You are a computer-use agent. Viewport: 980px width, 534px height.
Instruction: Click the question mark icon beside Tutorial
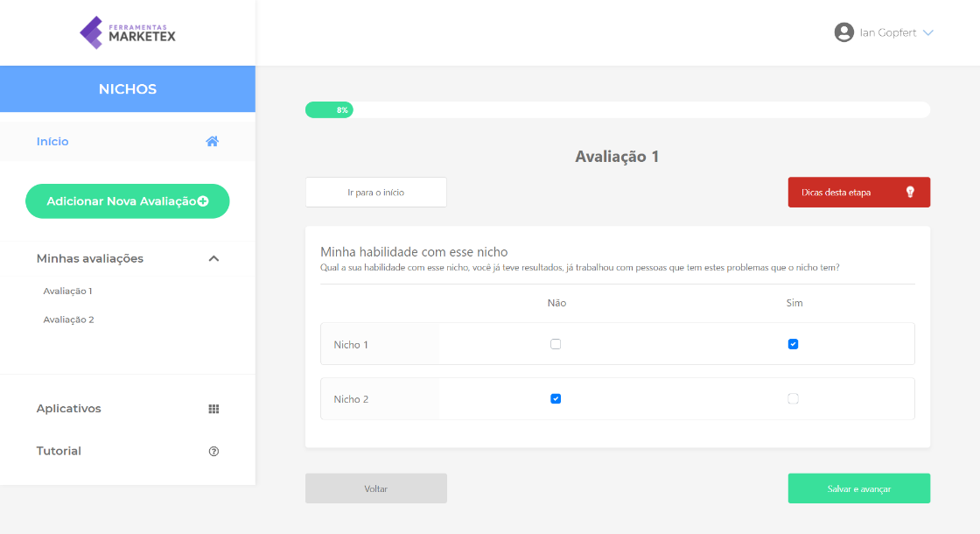coord(213,452)
